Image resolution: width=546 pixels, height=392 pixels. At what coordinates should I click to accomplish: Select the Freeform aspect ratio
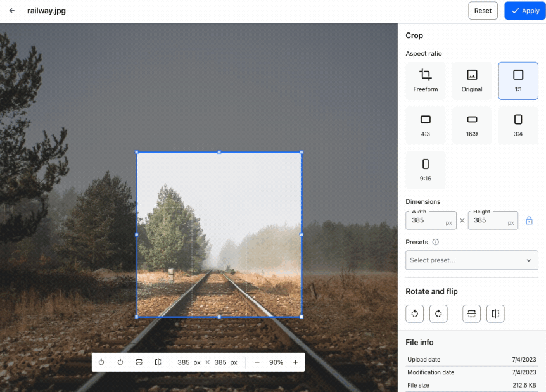click(426, 80)
